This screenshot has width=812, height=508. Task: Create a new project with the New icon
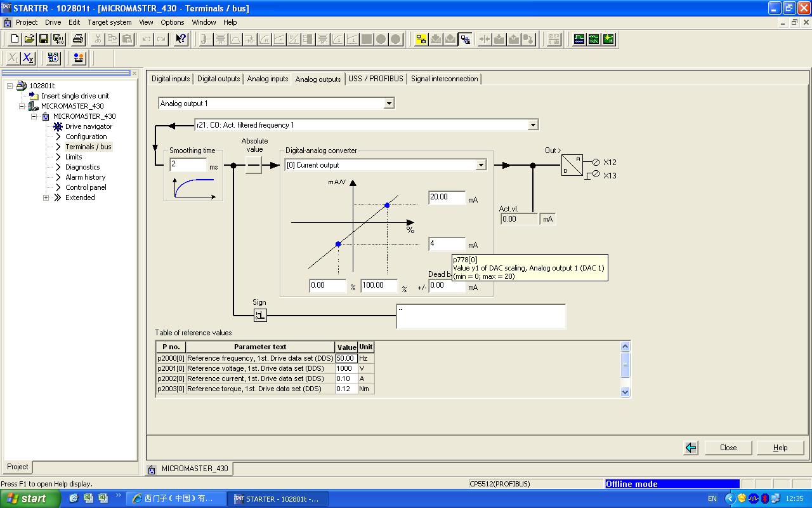pyautogui.click(x=15, y=39)
